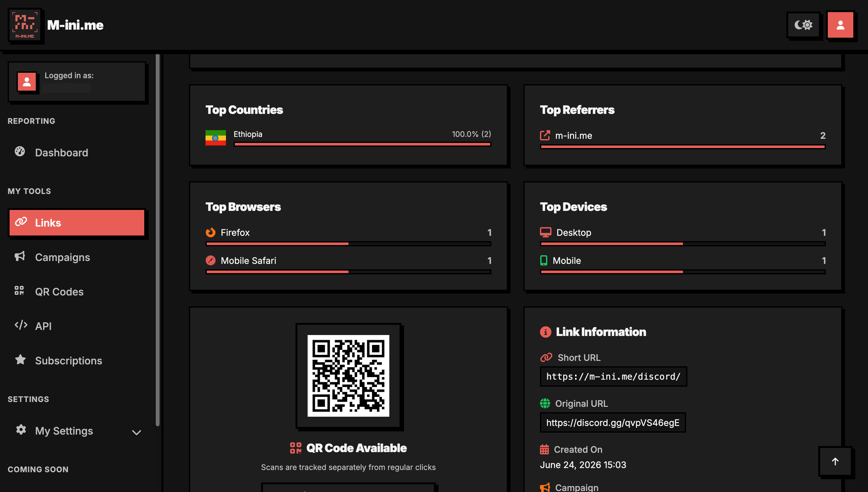Toggle dark/light theme mode

803,25
